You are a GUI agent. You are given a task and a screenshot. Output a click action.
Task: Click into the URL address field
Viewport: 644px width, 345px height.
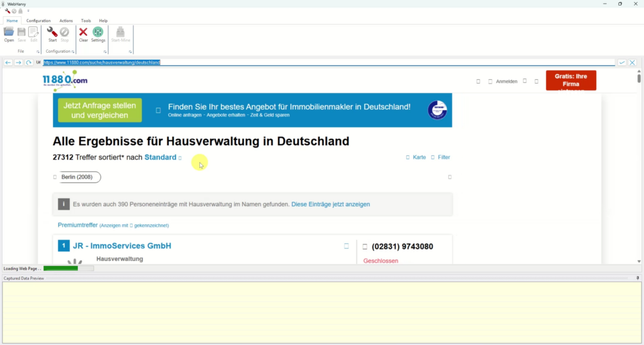[x=328, y=62]
